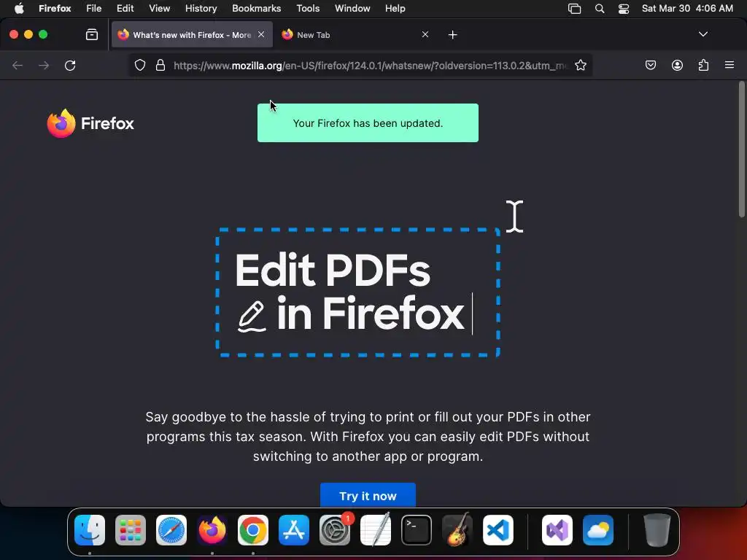Open Terminal from the dock
Screen dimensions: 747x560
coord(417,530)
